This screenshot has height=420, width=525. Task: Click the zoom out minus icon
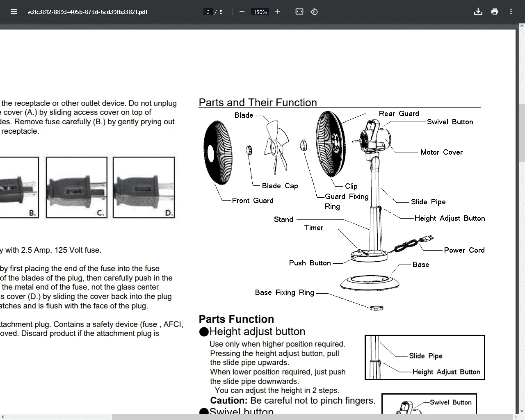(242, 11)
